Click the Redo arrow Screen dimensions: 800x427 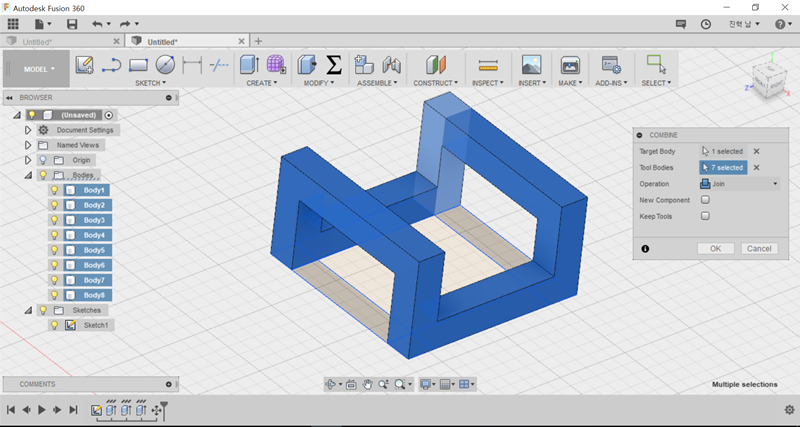click(x=125, y=24)
